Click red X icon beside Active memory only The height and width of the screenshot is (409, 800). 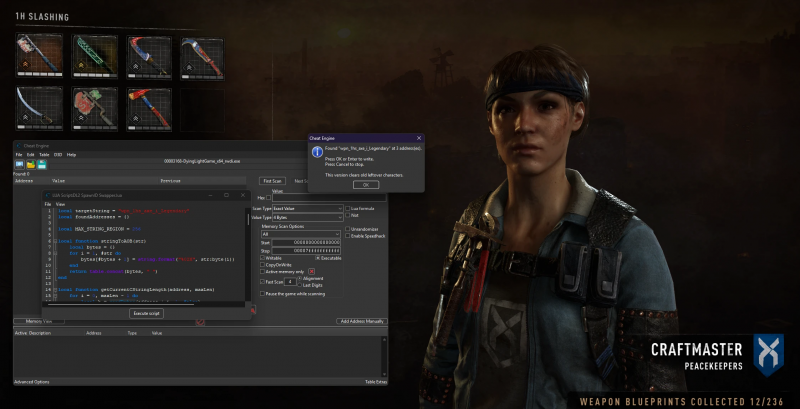pos(312,272)
